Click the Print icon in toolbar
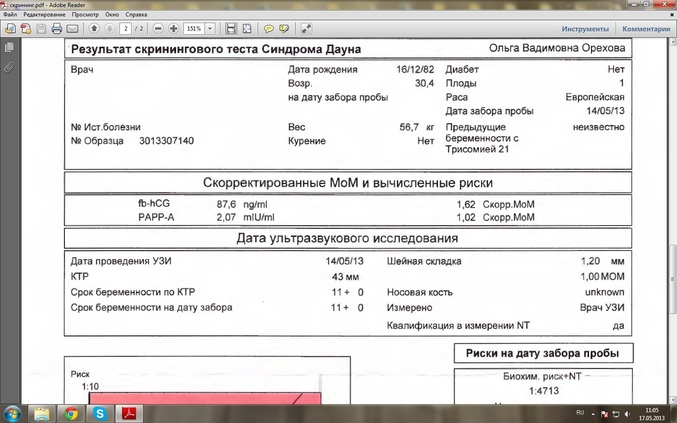 (x=57, y=29)
